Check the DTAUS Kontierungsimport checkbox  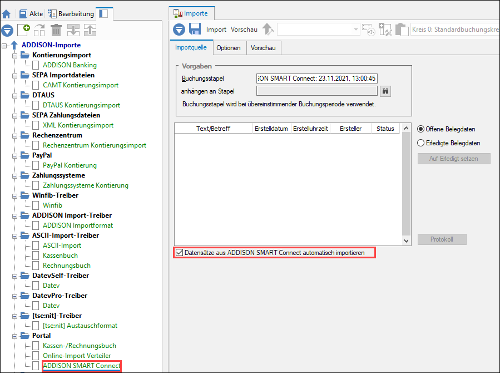(x=36, y=105)
